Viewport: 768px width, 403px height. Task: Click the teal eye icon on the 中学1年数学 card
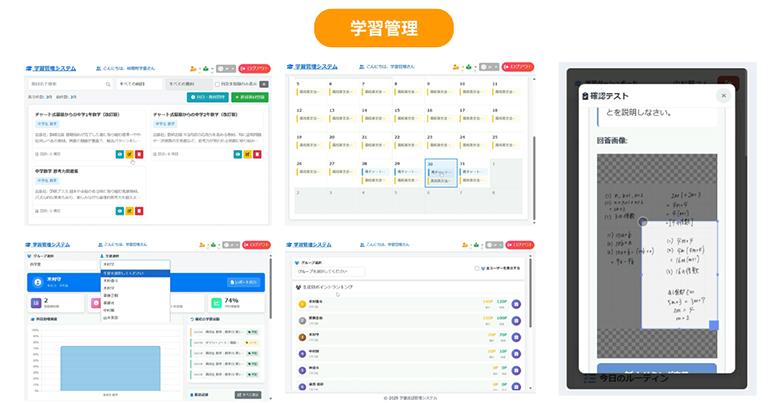[120, 154]
